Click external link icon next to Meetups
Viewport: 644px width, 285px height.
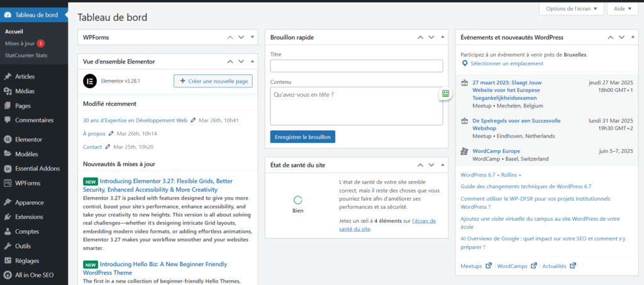click(488, 265)
